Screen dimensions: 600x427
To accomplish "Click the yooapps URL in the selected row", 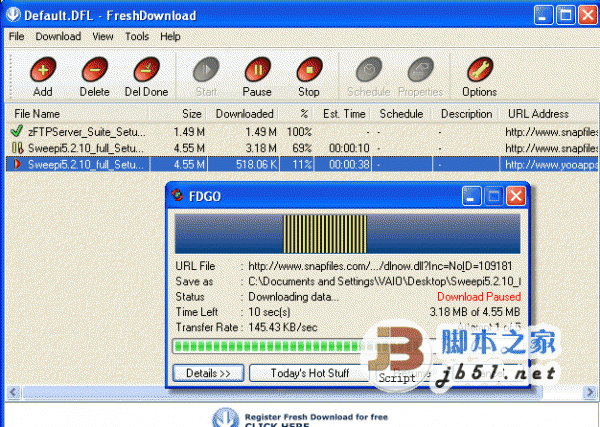I will tap(551, 165).
